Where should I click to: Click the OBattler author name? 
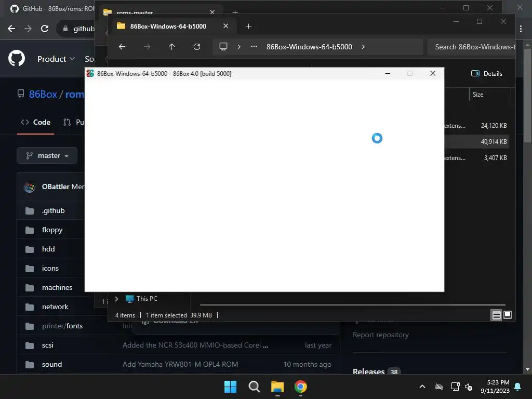56,187
